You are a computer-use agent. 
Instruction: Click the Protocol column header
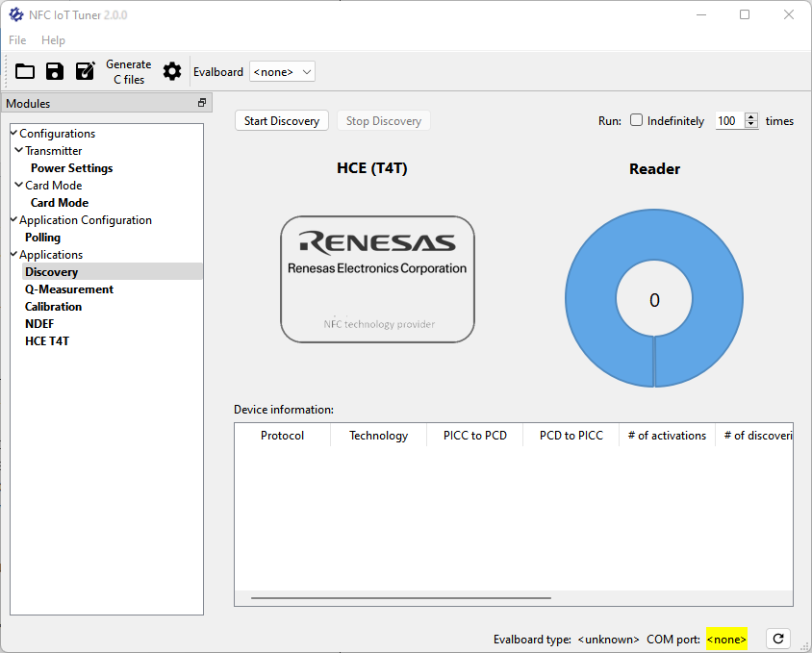point(282,436)
